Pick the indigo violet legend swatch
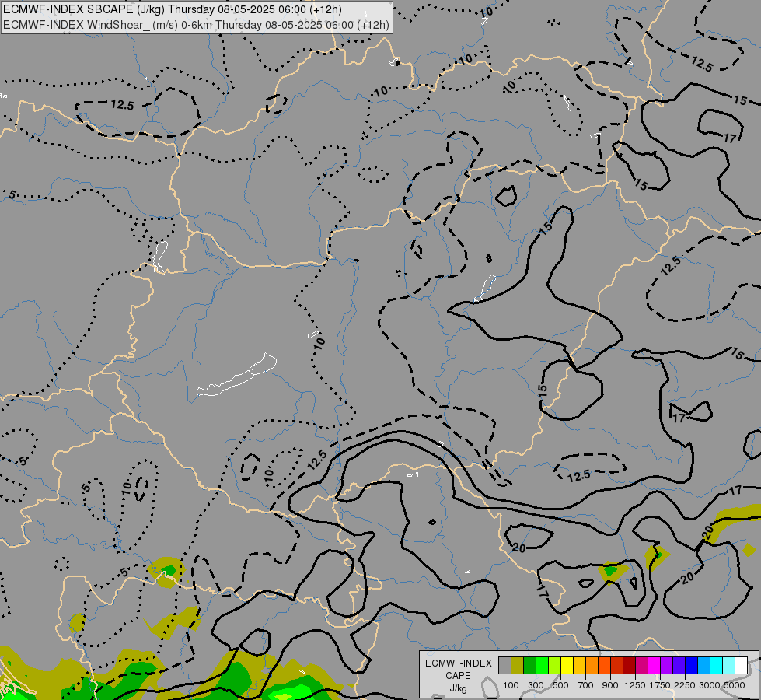The width and height of the screenshot is (761, 700). pyautogui.click(x=679, y=665)
